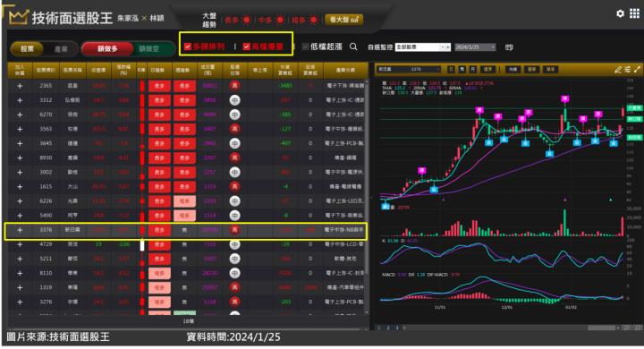This screenshot has width=644, height=349.
Task: Select the 月 period tab on chart
Action: pos(473,69)
